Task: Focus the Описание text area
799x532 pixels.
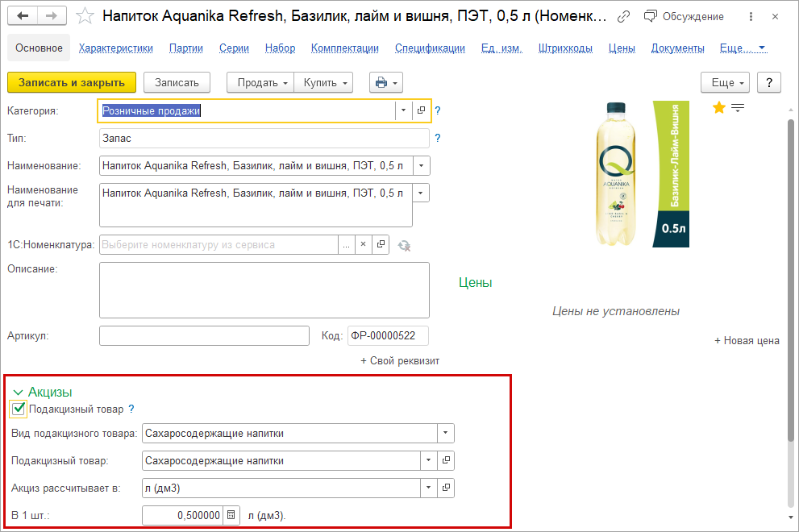Action: point(264,290)
